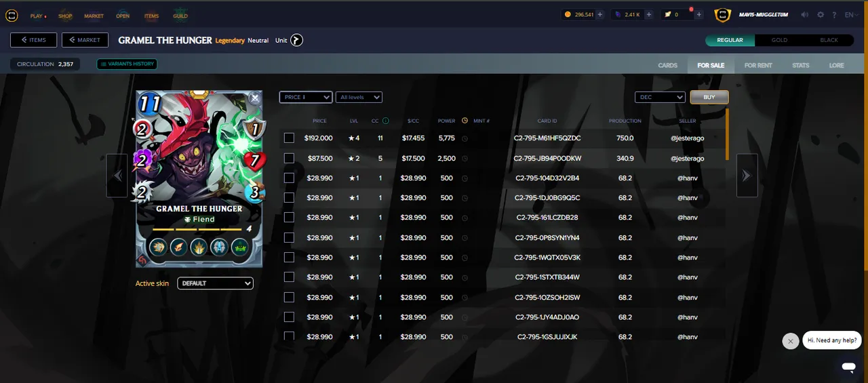Open help with the question mark icon
Viewport: 868px width, 383px height.
834,15
